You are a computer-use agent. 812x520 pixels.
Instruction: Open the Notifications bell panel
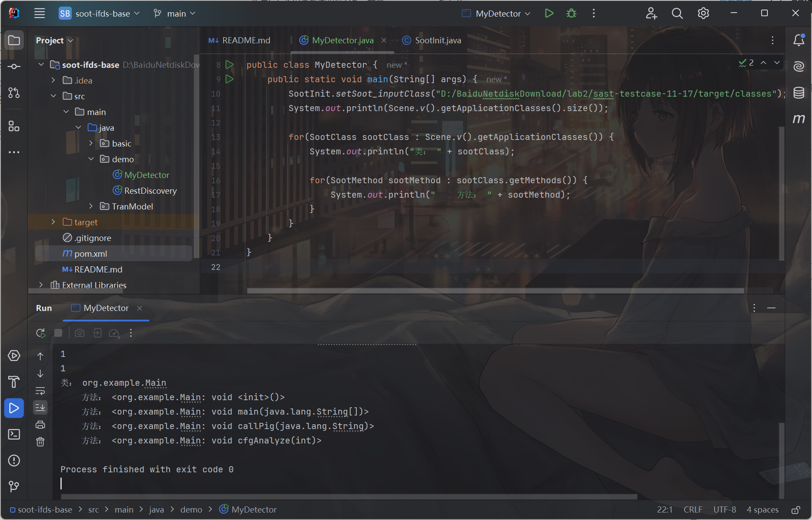coord(798,40)
